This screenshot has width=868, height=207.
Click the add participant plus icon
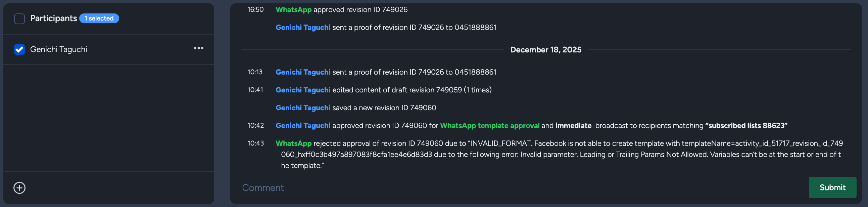click(19, 188)
